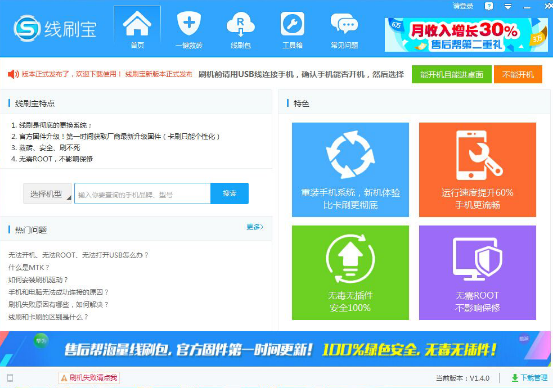Click the 线刷宝 logo icon
Viewport: 554px width, 389px height.
click(x=27, y=28)
